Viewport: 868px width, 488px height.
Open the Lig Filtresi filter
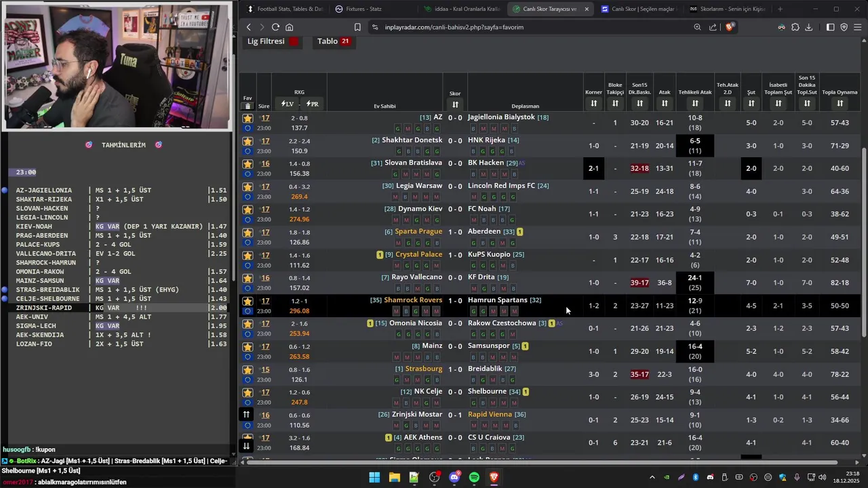pyautogui.click(x=272, y=41)
